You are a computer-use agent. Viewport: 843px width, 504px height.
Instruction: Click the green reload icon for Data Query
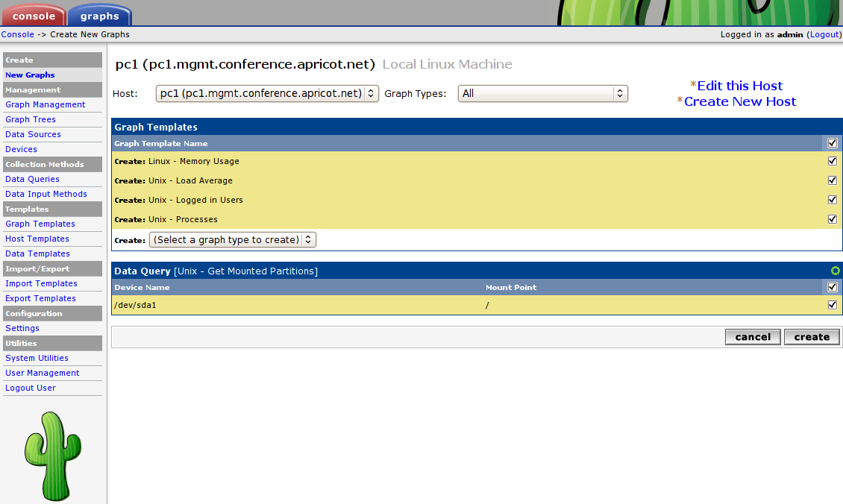[x=836, y=271]
